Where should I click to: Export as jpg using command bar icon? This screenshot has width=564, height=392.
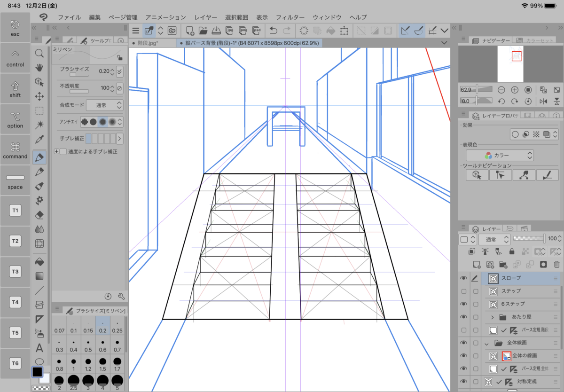pos(230,31)
